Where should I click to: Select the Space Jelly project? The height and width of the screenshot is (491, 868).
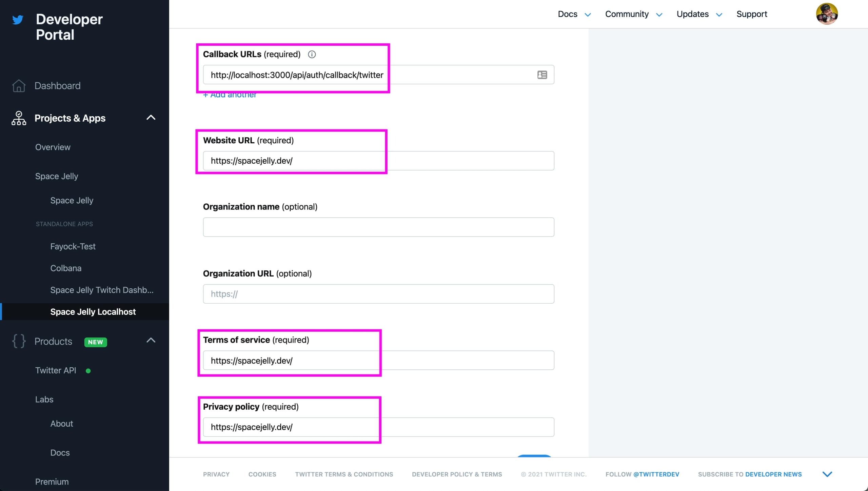tap(57, 176)
